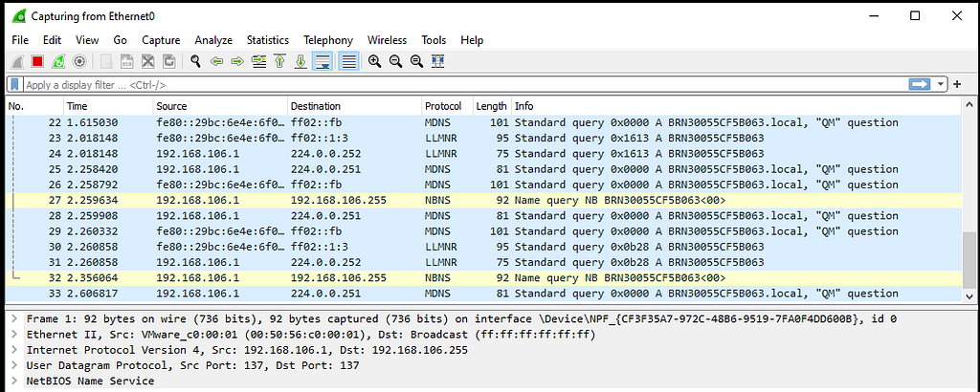The width and height of the screenshot is (980, 392).
Task: Open the File menu
Action: tap(20, 40)
